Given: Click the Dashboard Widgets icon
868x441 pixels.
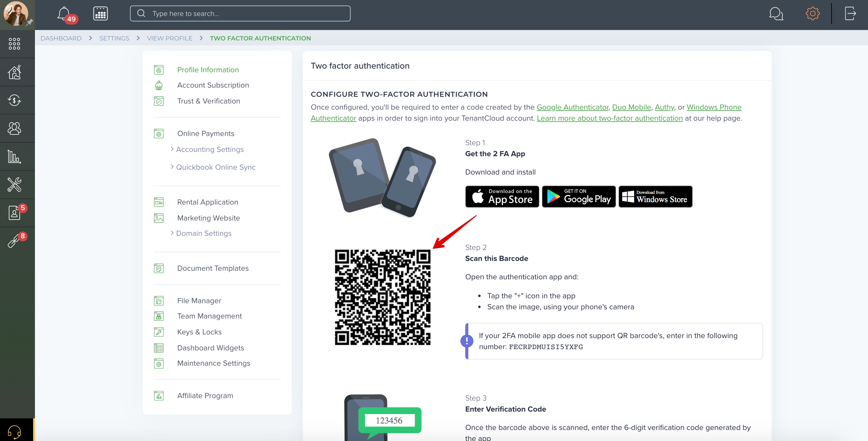Looking at the screenshot, I should [159, 348].
